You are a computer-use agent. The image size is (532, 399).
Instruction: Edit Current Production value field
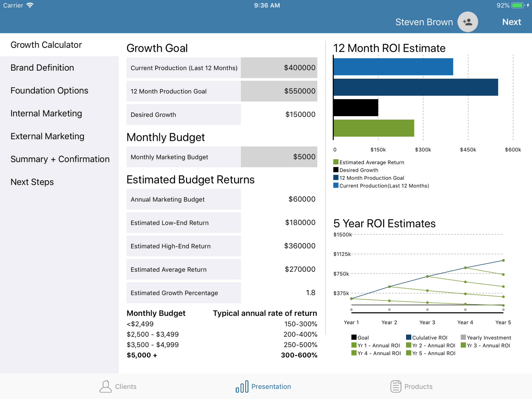tap(279, 68)
